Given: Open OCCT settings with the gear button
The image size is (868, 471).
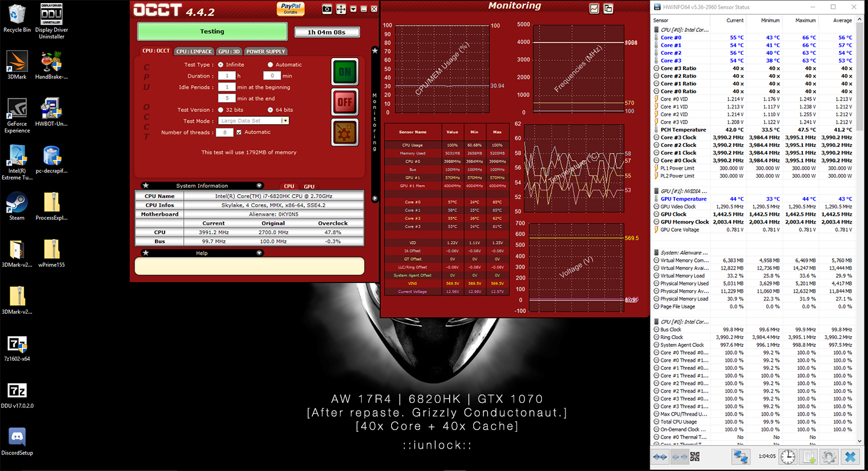Looking at the screenshot, I should click(345, 132).
